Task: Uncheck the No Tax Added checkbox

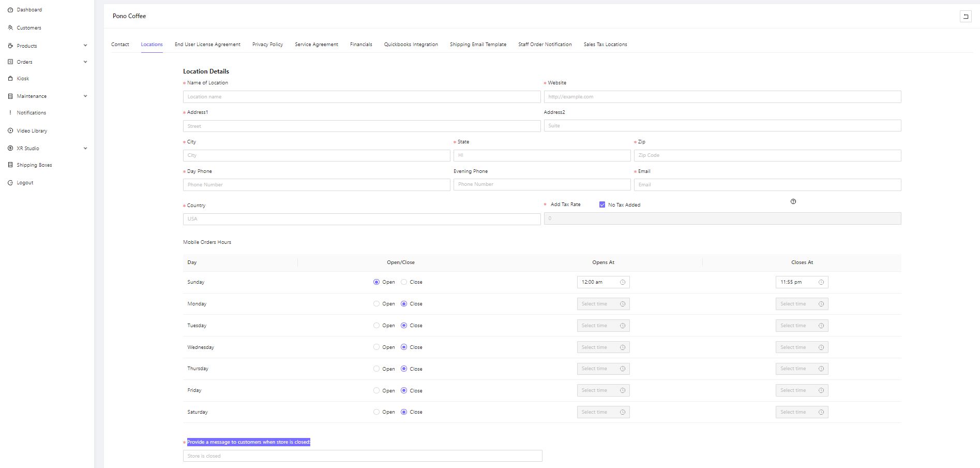Action: click(601, 204)
